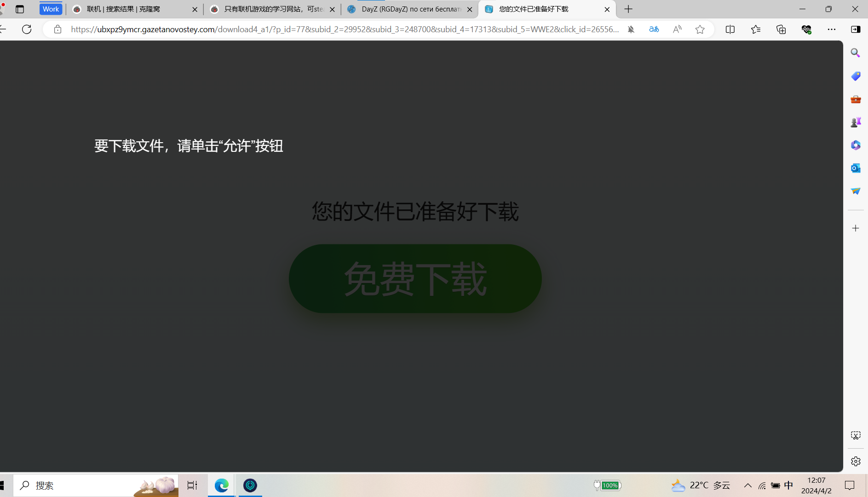Add a sidebar app with plus
Image resolution: width=868 pixels, height=497 pixels.
pos(856,228)
